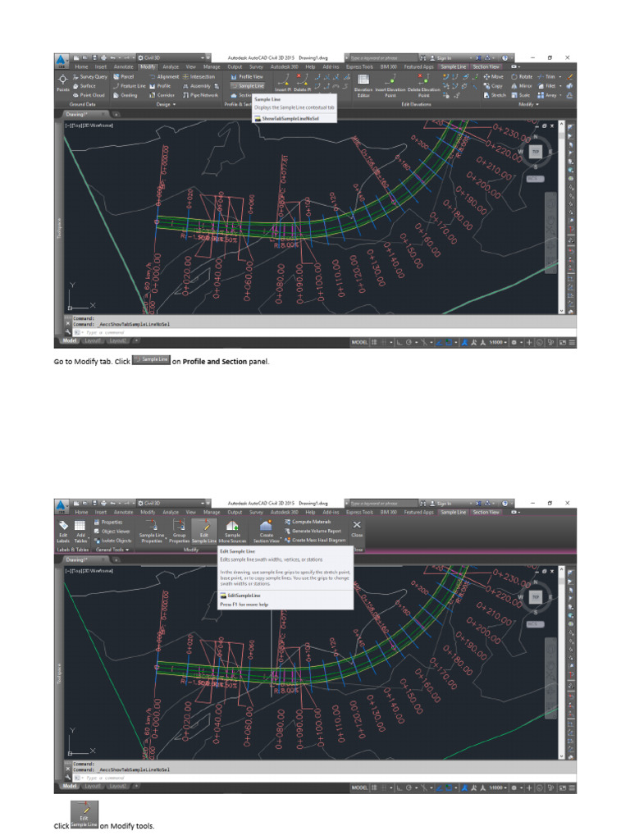Screen dimensions: 630x840
Task: Toggle grid display in lower screenshot status bar
Action: tap(374, 787)
